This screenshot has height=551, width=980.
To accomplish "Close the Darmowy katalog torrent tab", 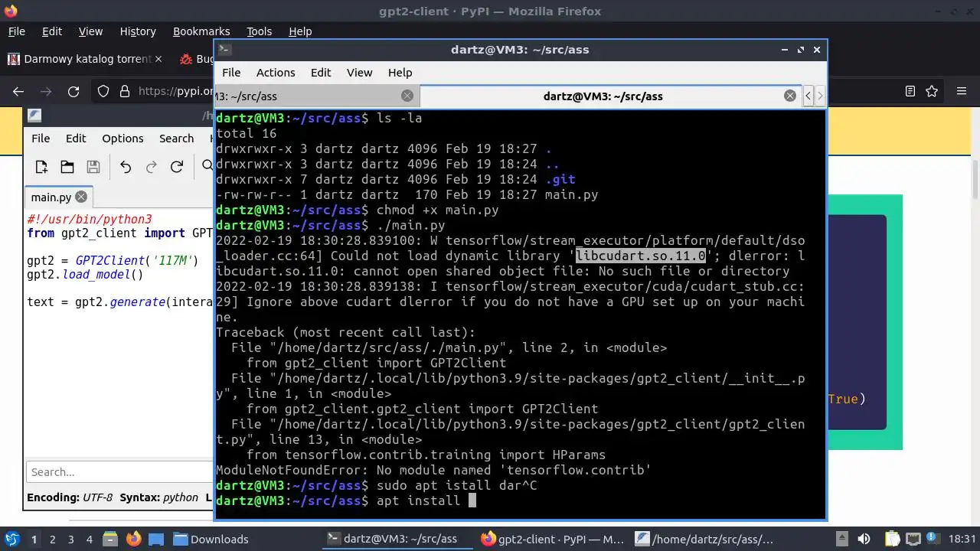I will tap(158, 59).
